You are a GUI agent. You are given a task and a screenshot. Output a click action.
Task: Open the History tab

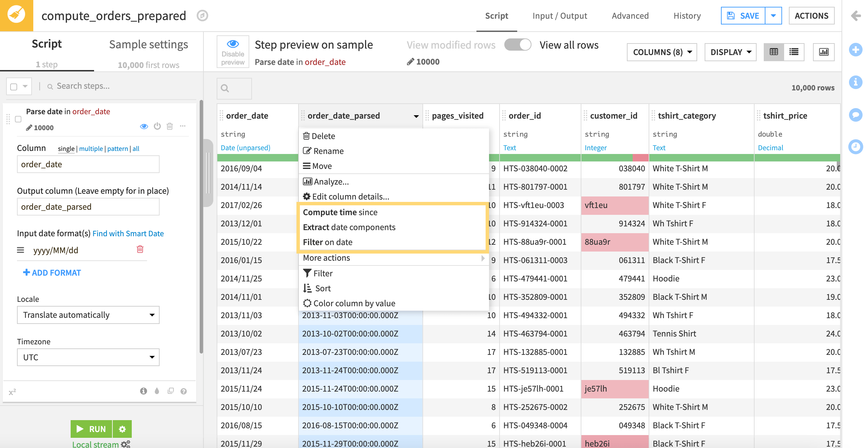coord(687,16)
